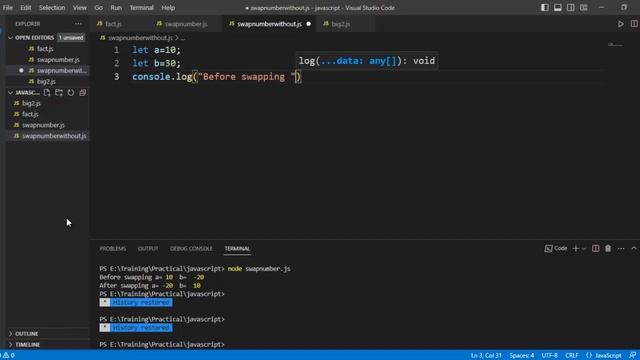This screenshot has width=640, height=360.
Task: Open the Help menu
Action: pyautogui.click(x=168, y=8)
